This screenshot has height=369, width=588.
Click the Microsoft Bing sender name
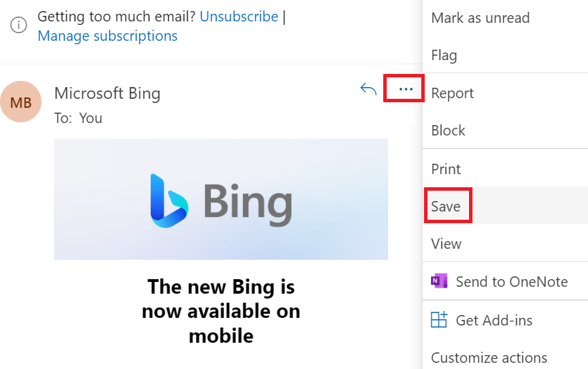pyautogui.click(x=107, y=93)
